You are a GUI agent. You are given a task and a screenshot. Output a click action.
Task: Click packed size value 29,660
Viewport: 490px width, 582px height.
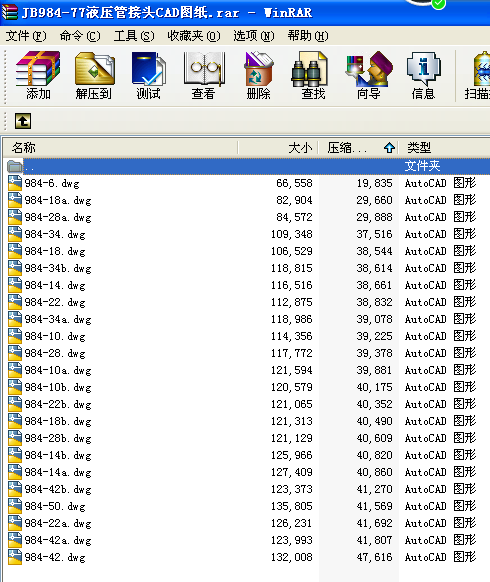click(x=375, y=200)
